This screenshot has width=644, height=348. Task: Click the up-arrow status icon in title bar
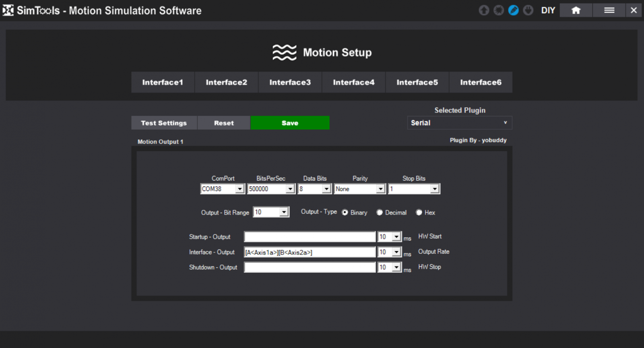pos(484,10)
